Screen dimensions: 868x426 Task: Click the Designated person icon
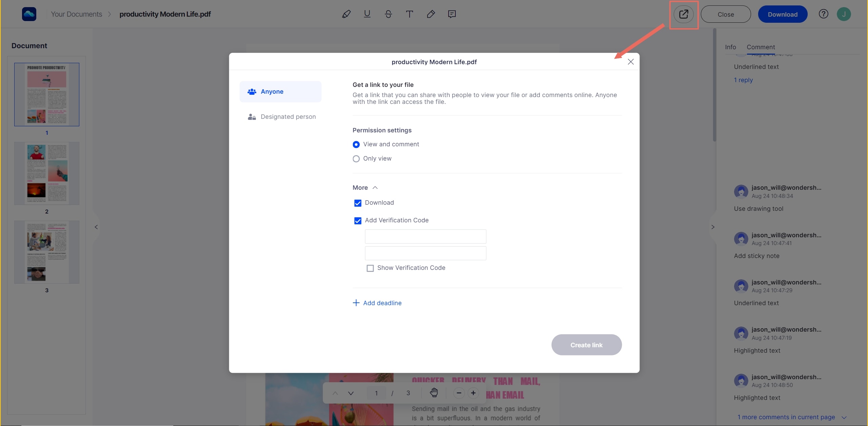coord(252,117)
